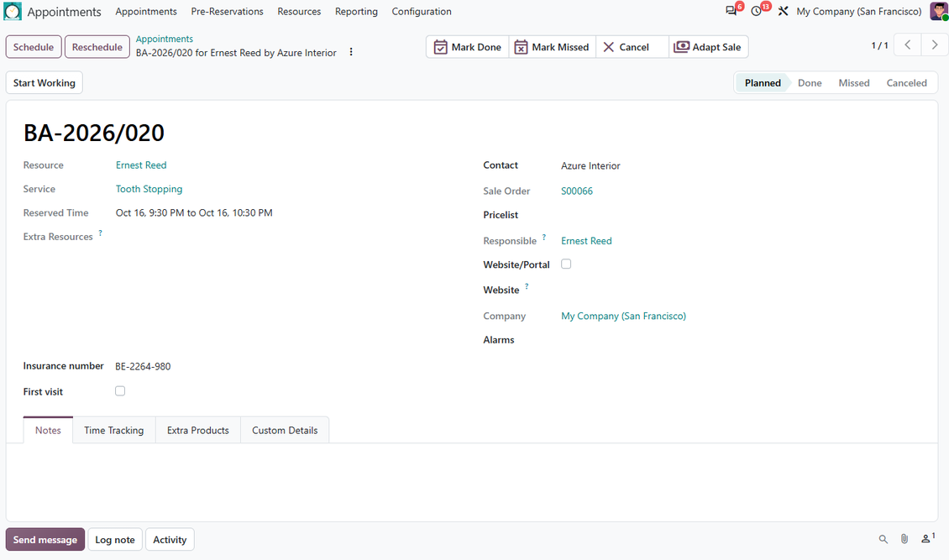The height and width of the screenshot is (560, 949).
Task: Click the Mark Done button
Action: 467,47
